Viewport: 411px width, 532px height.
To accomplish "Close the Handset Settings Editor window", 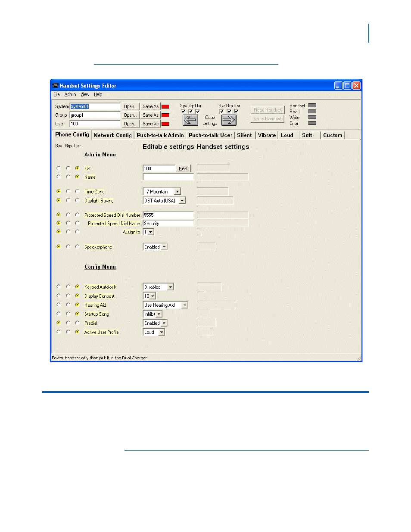I will [356, 85].
